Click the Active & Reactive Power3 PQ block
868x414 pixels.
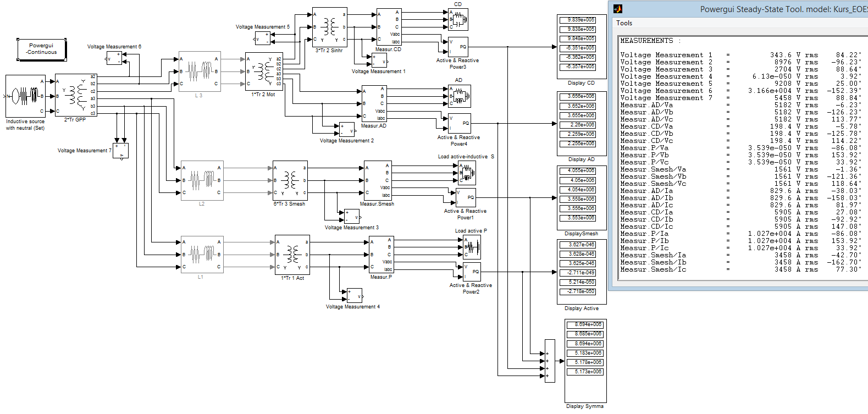[458, 47]
